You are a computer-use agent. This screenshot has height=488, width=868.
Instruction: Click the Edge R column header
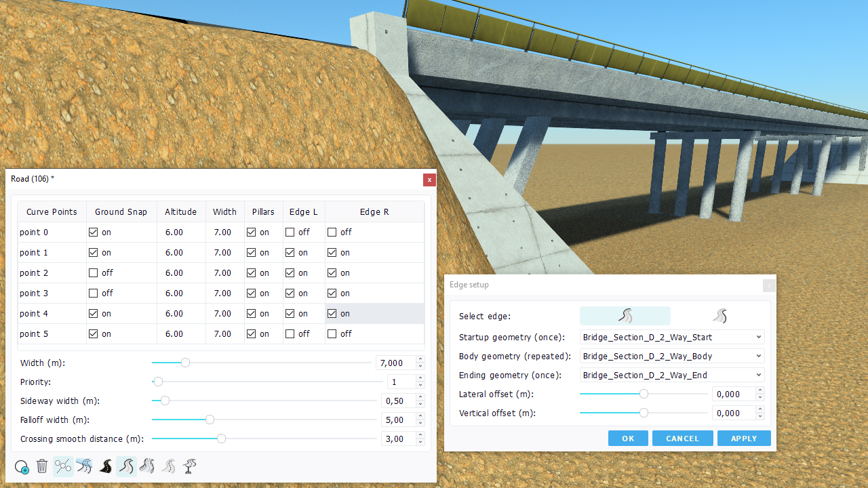tap(374, 212)
